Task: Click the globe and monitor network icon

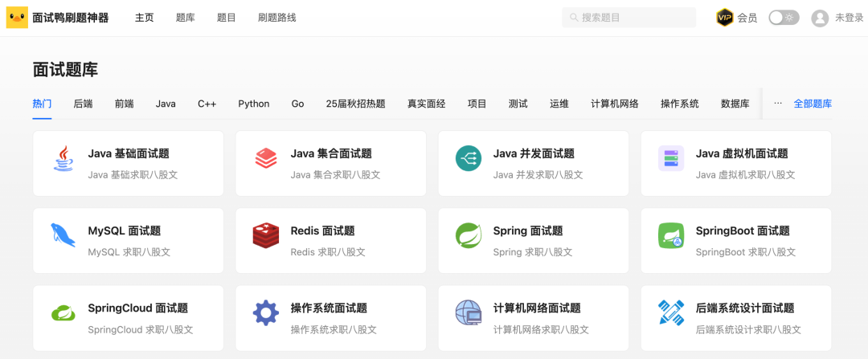Action: [x=469, y=313]
